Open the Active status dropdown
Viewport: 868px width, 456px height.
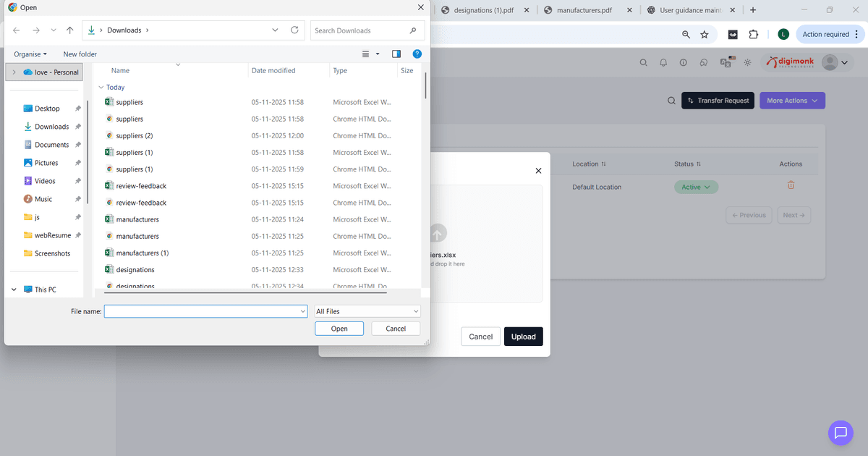coord(696,186)
